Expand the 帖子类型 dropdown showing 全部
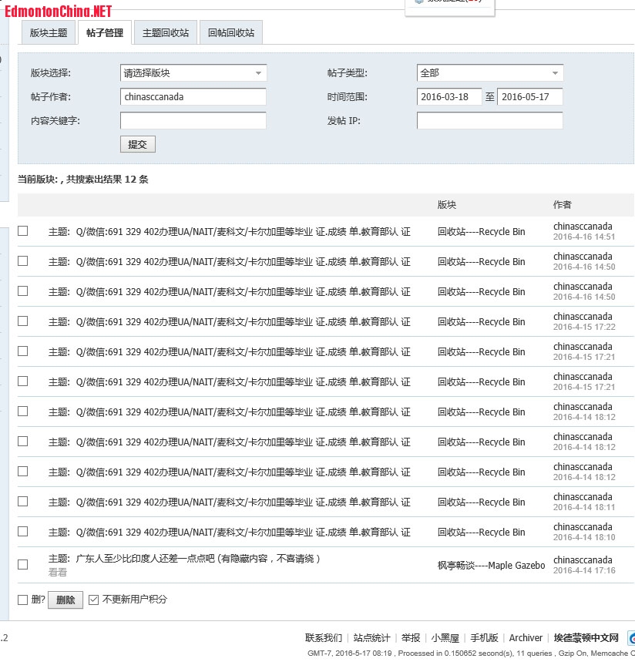The height and width of the screenshot is (672, 635). pos(489,73)
